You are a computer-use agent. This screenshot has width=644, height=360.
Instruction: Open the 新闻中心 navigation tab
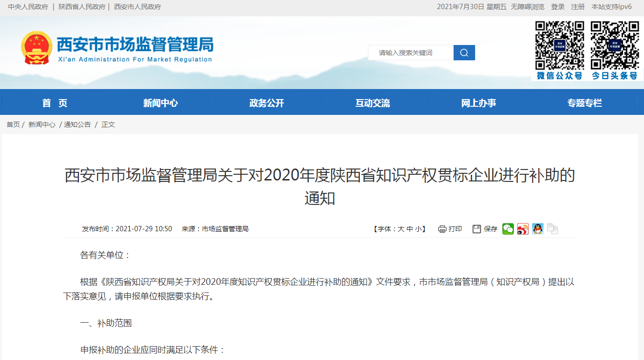tap(161, 102)
